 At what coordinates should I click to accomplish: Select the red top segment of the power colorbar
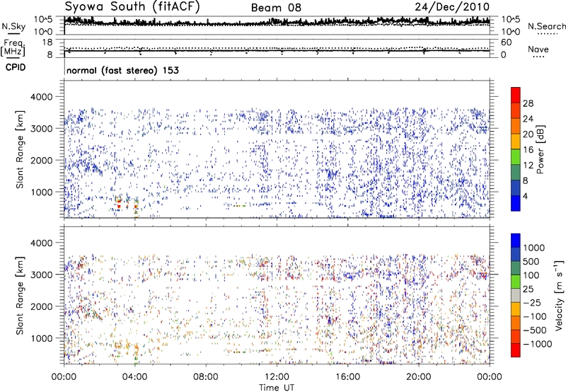[x=516, y=95]
